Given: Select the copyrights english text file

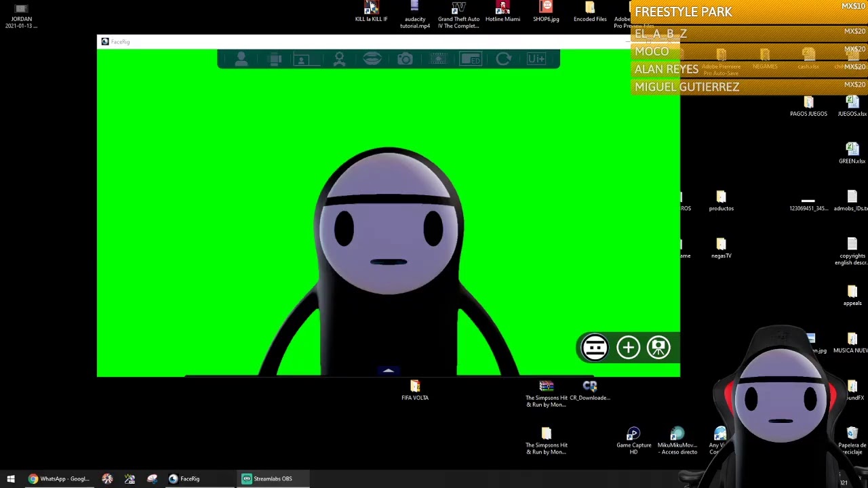Looking at the screenshot, I should point(852,251).
